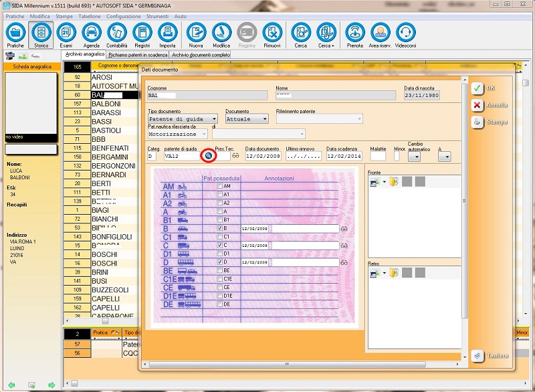This screenshot has height=392, width=535.
Task: Click the Esami toolbar icon
Action: pos(66,35)
